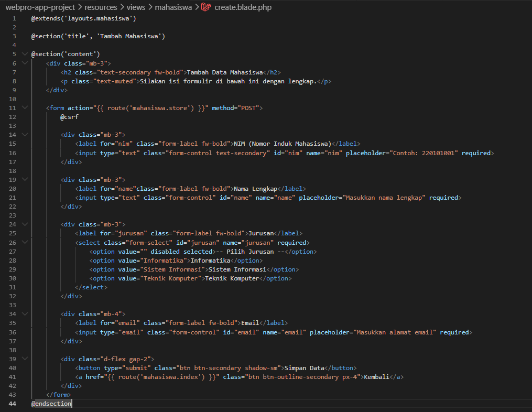Open the create.blade.php breadcrumb item
This screenshot has height=412, width=532.
243,7
